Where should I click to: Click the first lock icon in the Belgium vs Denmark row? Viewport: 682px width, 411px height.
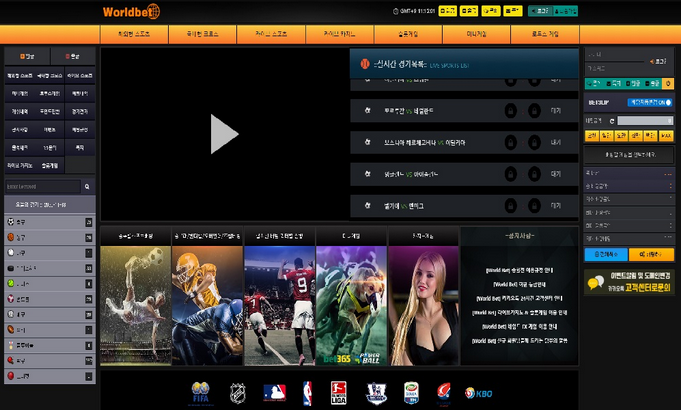click(x=511, y=205)
